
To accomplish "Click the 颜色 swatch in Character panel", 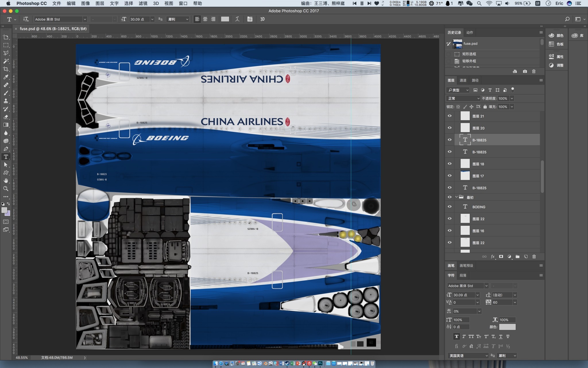I will point(507,327).
